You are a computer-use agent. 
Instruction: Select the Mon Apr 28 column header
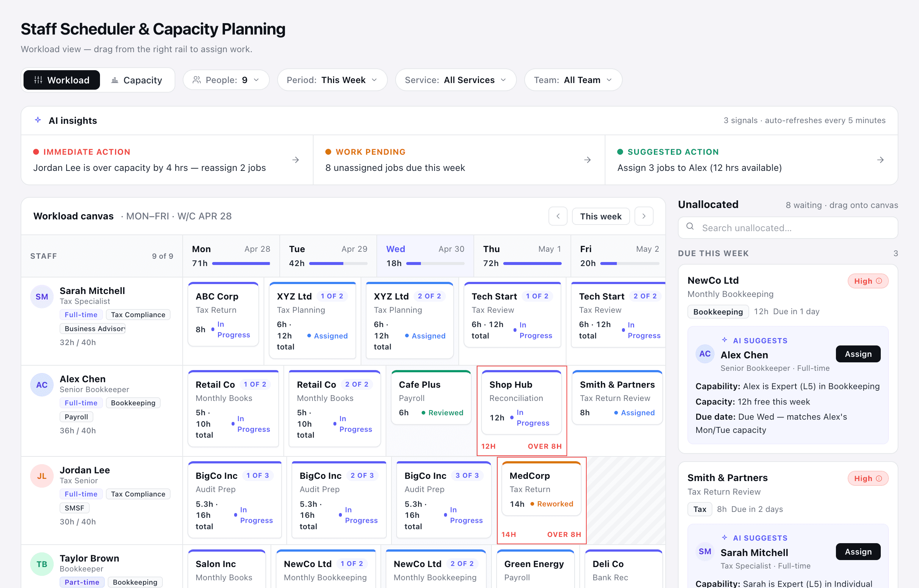pos(231,256)
